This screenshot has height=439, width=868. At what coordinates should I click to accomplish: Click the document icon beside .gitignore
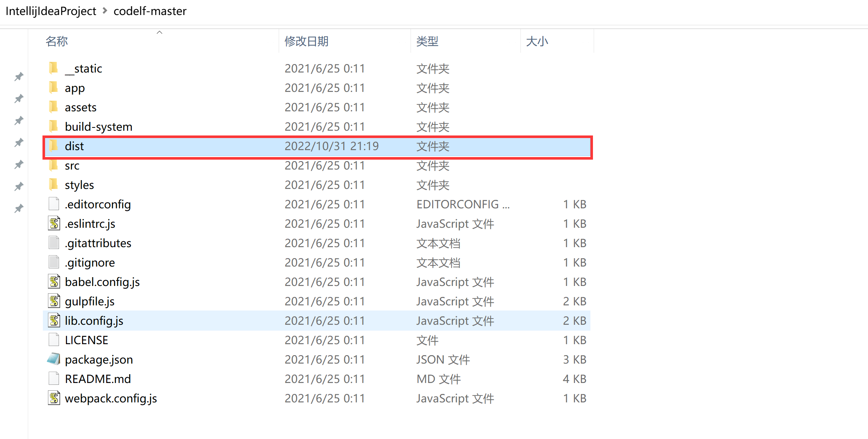tap(53, 262)
